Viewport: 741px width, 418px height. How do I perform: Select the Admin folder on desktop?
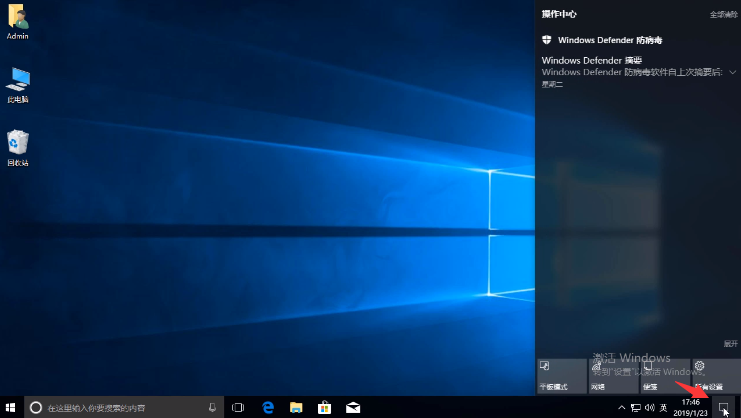[17, 21]
